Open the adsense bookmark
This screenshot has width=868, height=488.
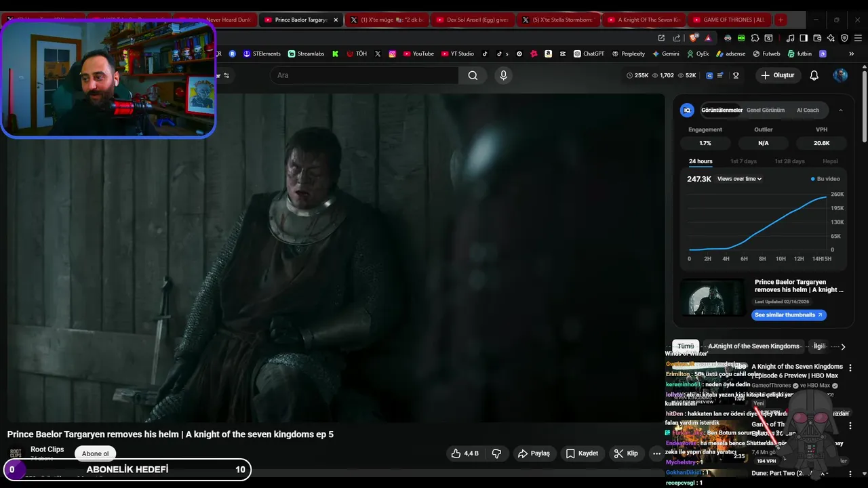click(730, 54)
